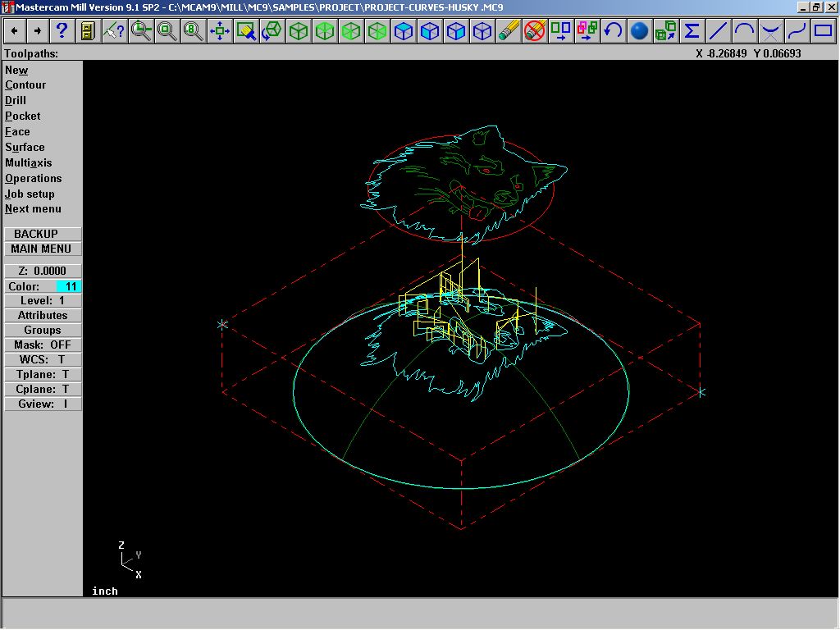Set front construction plane blue cube

(430, 31)
